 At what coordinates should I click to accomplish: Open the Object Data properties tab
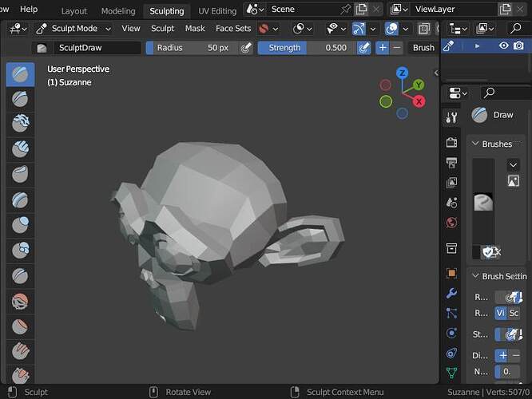tap(451, 373)
